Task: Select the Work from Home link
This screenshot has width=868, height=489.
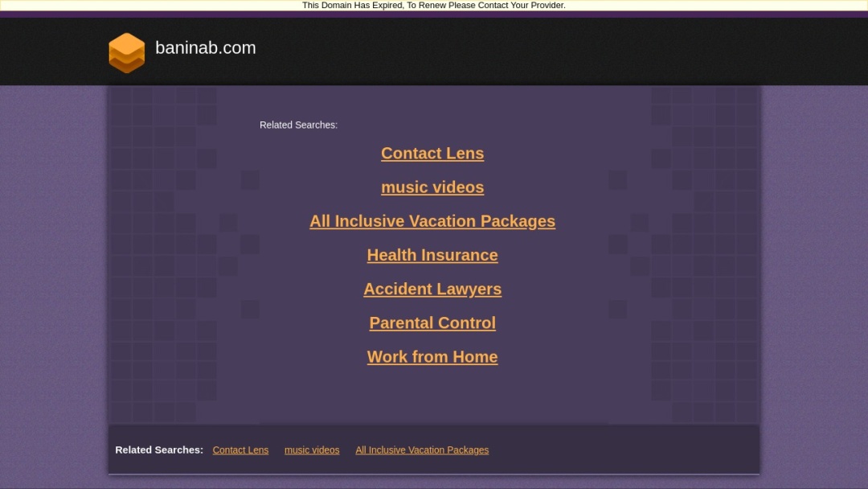Action: (432, 356)
